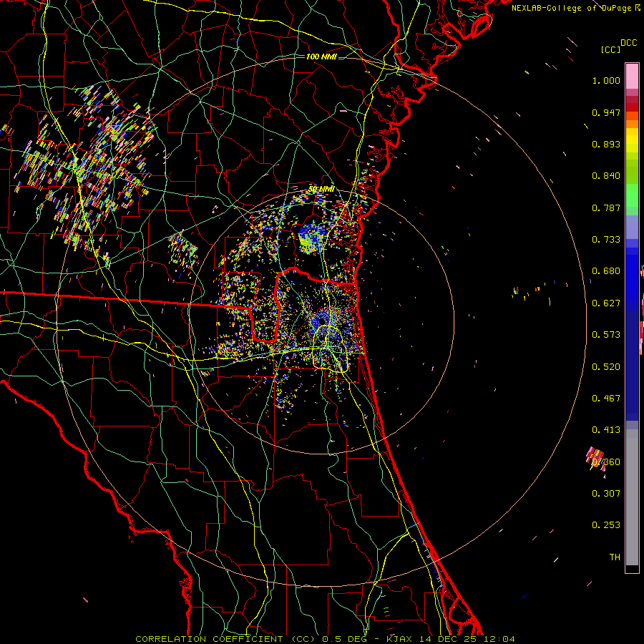Click the 0.947 scale value
The width and height of the screenshot is (644, 644).
pos(606,112)
